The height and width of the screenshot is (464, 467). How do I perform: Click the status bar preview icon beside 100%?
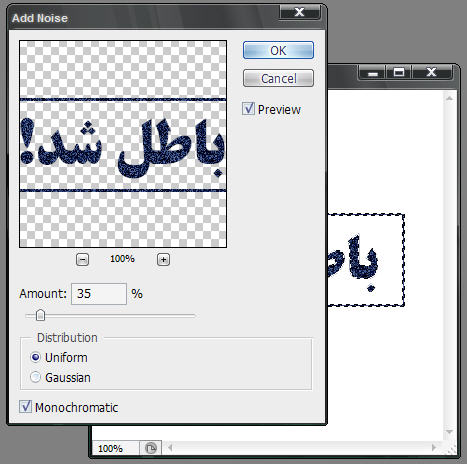(x=151, y=448)
